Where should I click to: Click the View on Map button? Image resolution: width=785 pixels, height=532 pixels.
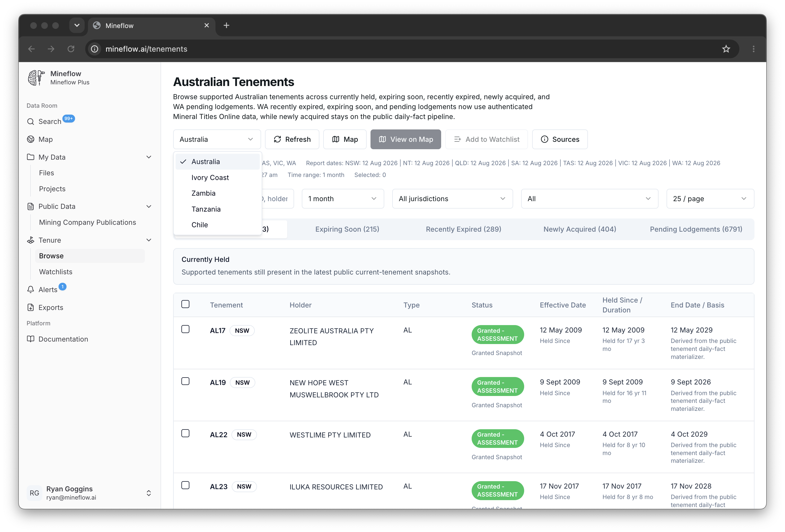406,139
